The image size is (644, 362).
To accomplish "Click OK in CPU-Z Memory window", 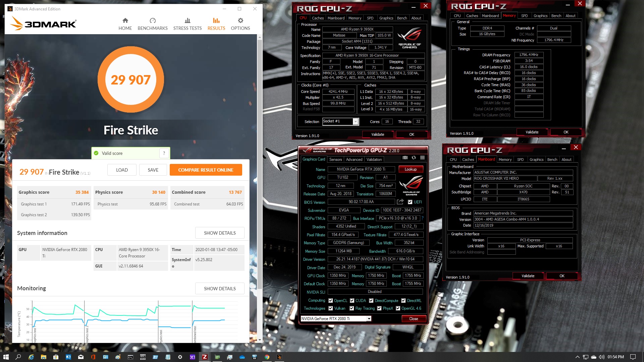I will point(566,132).
